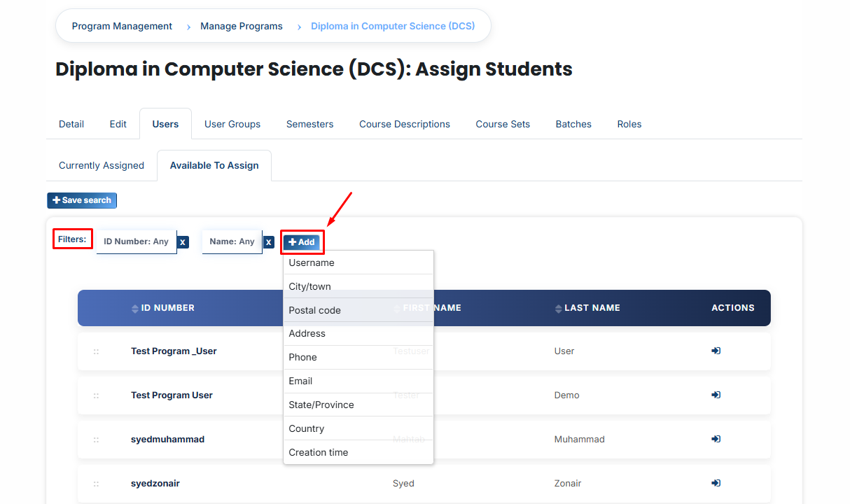
Task: Assign the Test Program _User row's arrow icon
Action: 716,351
